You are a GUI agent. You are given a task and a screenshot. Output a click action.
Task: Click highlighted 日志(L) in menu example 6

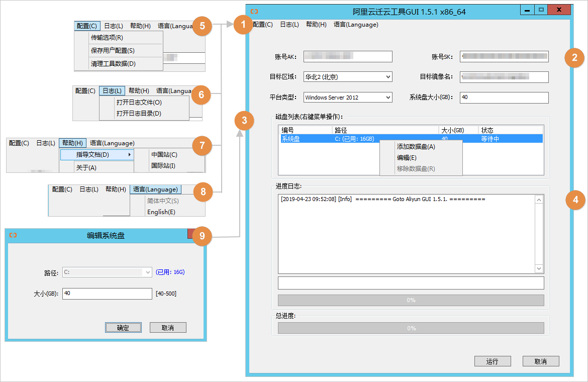pos(112,90)
